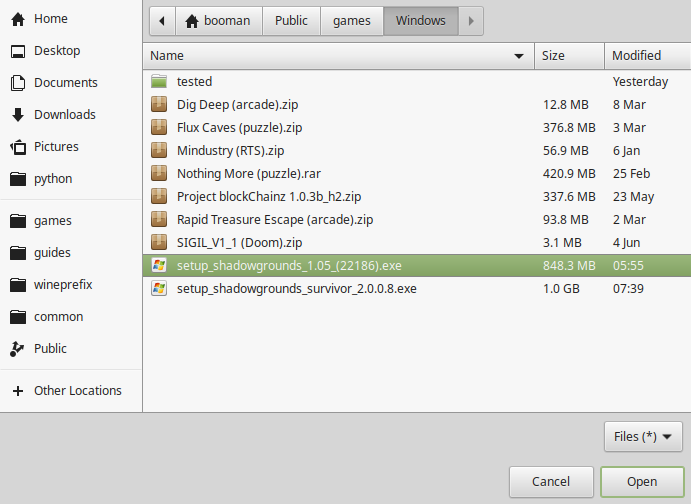691x504 pixels.
Task: Click the 07:39 modified time
Action: click(x=628, y=289)
